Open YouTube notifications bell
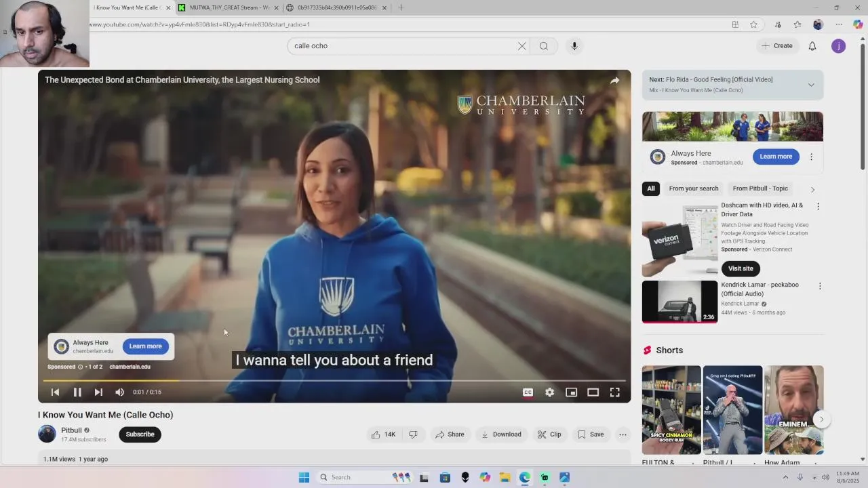Screen dimensions: 868x488 (812, 46)
